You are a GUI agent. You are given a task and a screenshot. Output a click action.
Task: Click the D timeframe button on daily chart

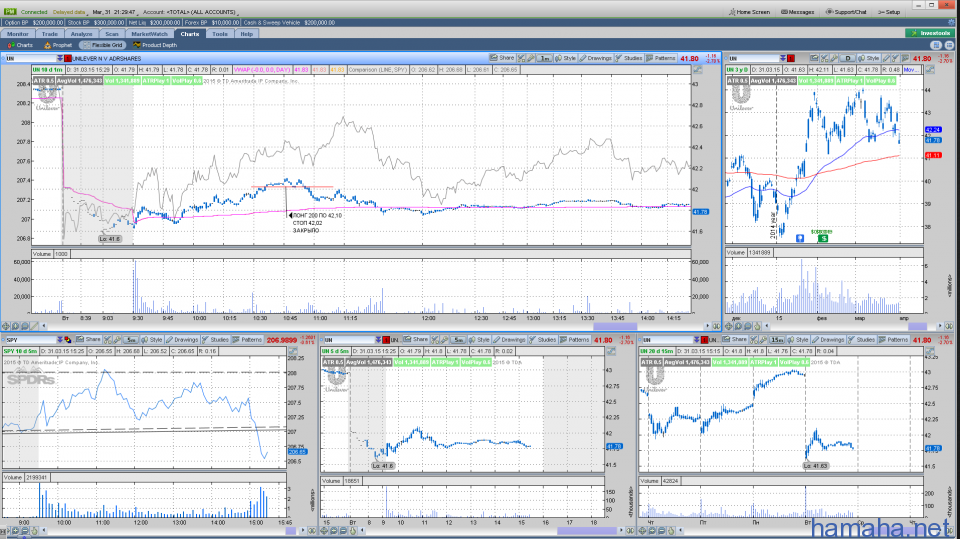coord(848,58)
